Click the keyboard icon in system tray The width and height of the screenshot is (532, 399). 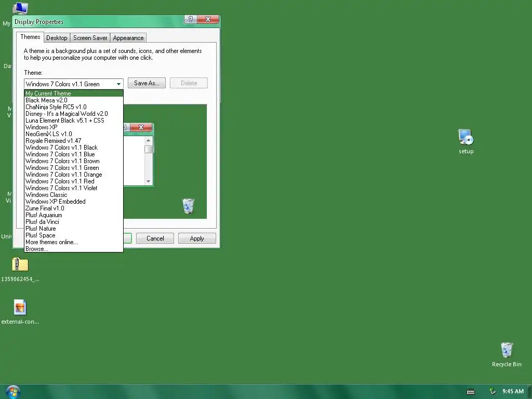471,392
